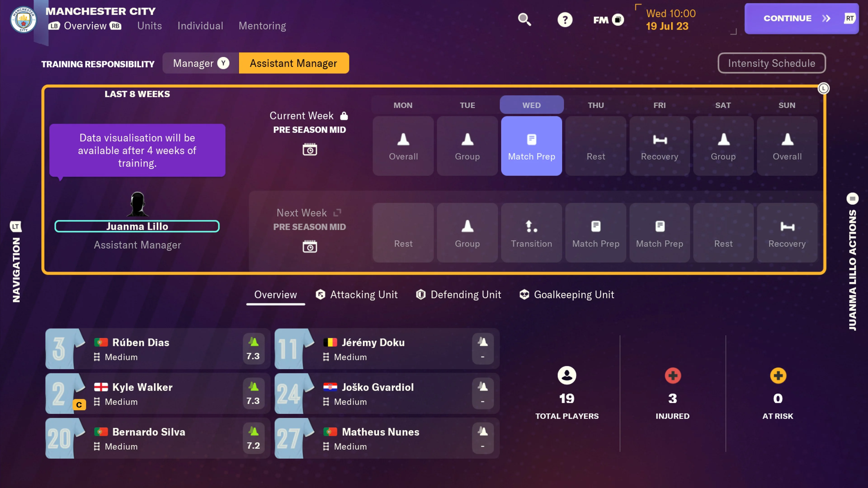Open the Defending Unit tab
This screenshot has width=868, height=488.
click(x=459, y=295)
